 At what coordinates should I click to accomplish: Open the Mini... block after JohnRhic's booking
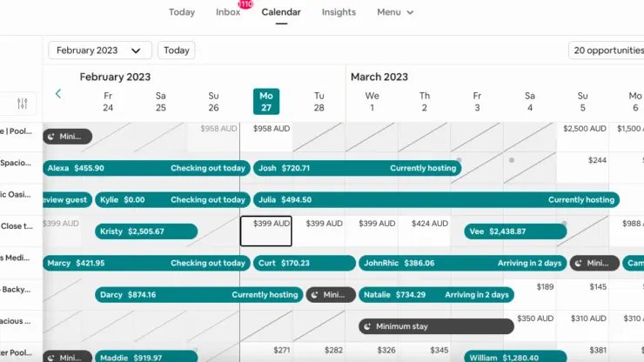(x=594, y=263)
